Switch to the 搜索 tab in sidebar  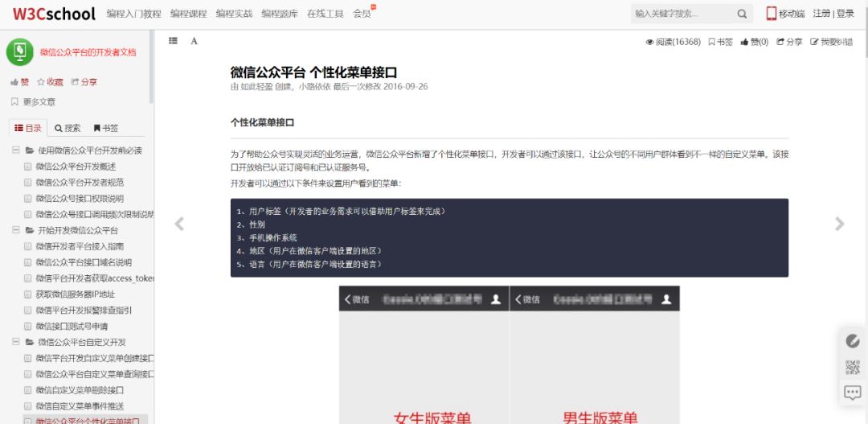(x=68, y=128)
